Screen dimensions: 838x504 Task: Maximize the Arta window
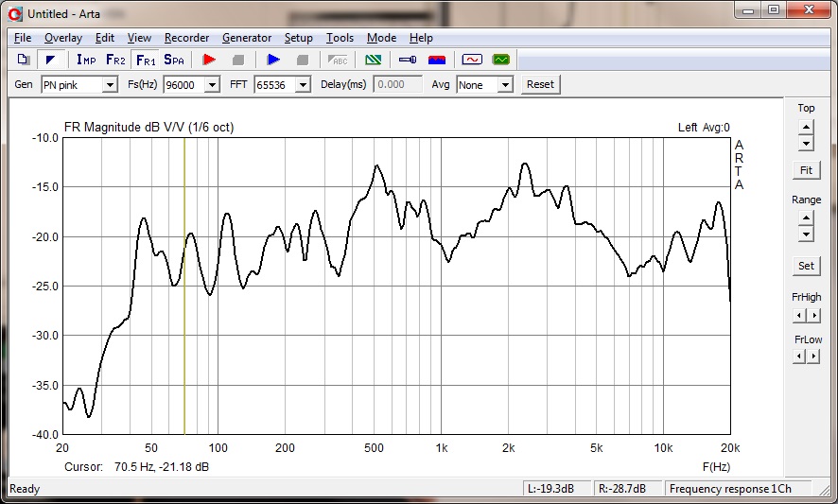pos(774,10)
